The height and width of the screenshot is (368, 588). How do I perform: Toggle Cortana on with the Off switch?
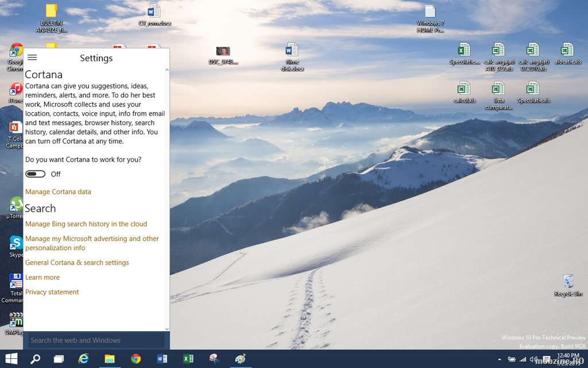point(35,174)
